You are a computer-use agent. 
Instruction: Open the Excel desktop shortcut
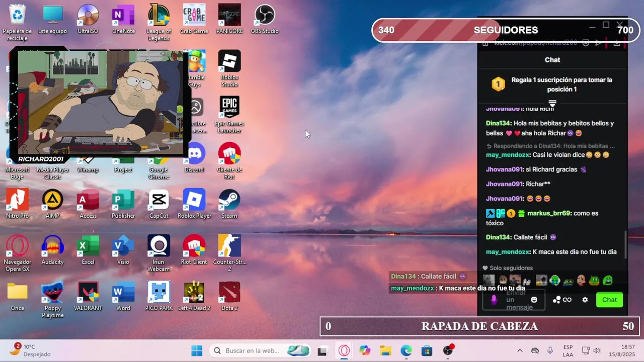click(x=88, y=250)
